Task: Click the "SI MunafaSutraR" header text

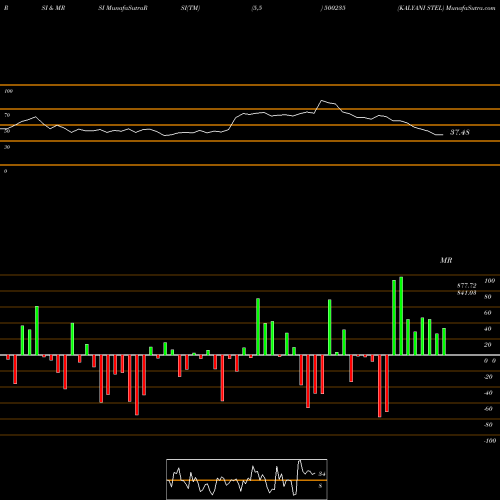Action: point(123,8)
